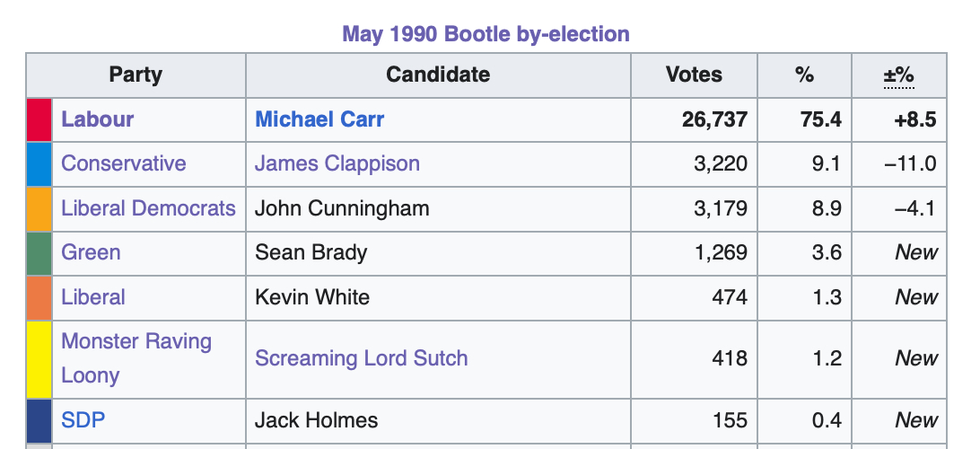The height and width of the screenshot is (449, 980).
Task: Click the ±% column header abbreviation
Action: (897, 75)
